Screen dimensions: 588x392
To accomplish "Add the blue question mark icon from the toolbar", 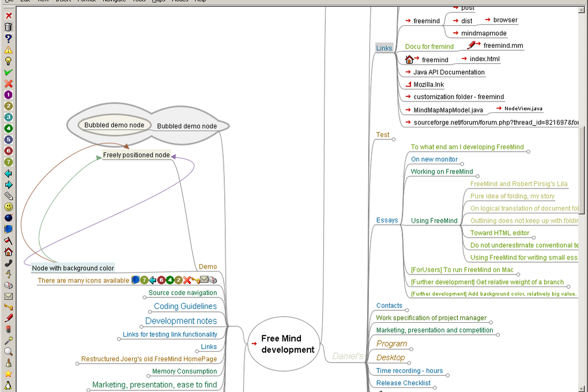I will [8, 38].
